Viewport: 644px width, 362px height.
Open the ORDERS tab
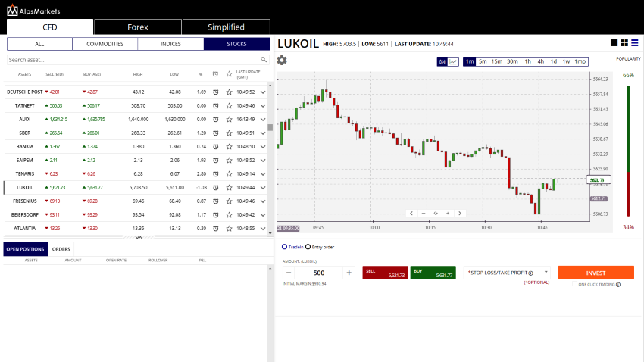[61, 249]
